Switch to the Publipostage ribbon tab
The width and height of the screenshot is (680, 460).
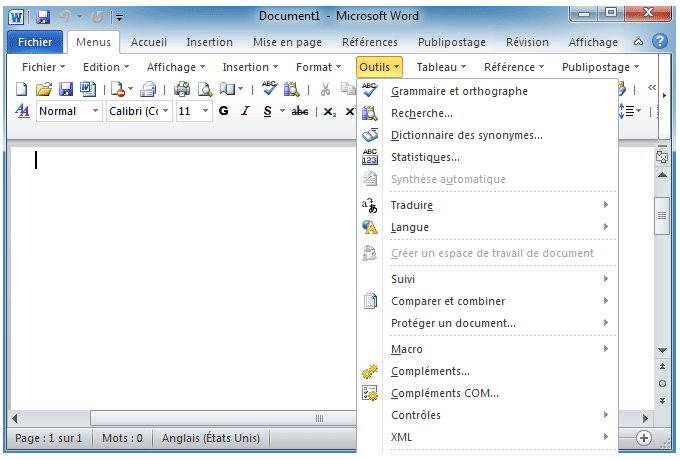tap(451, 42)
